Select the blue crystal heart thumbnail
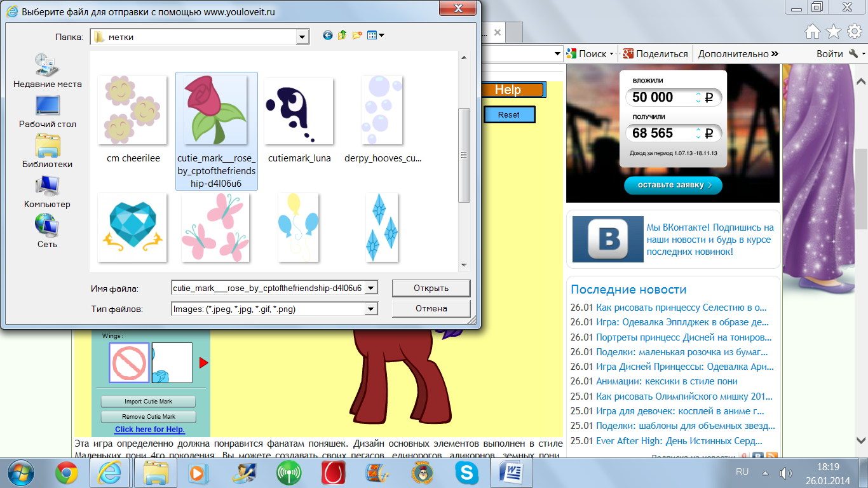 pos(132,227)
